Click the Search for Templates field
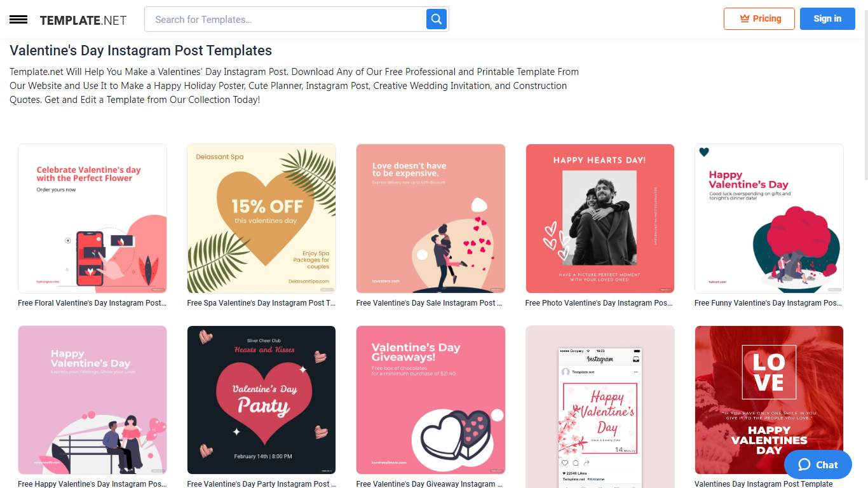868x488 pixels. tap(286, 19)
